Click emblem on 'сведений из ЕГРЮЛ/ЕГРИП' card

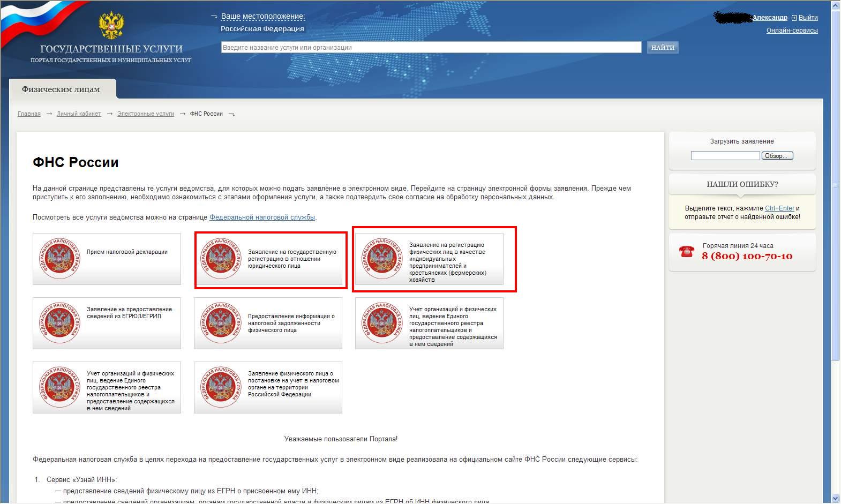tap(59, 323)
